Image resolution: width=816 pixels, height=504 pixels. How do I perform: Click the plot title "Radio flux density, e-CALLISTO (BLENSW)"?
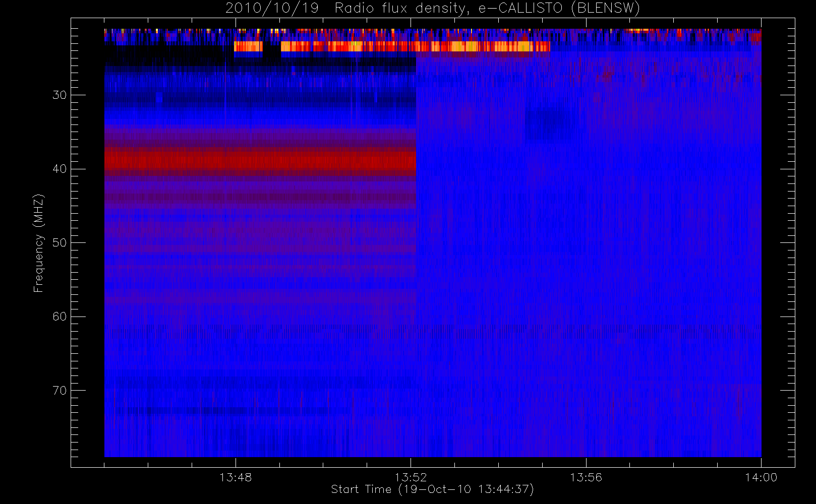(x=487, y=9)
